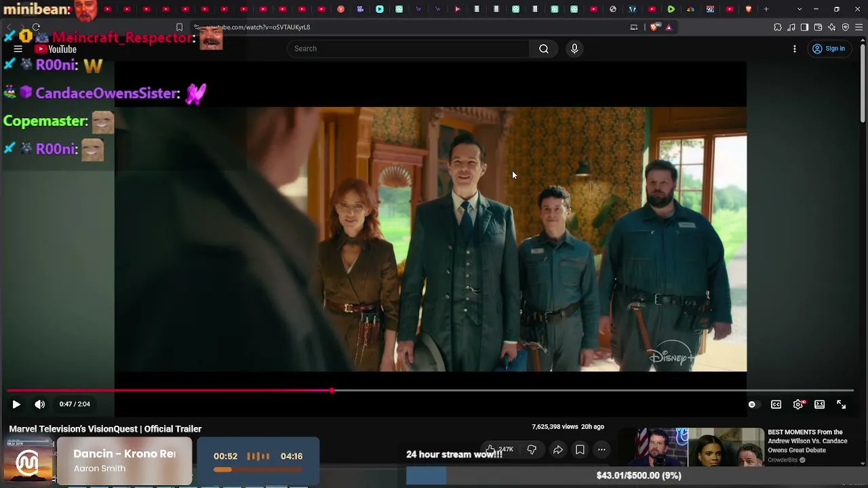This screenshot has width=868, height=488.
Task: Open the YouTube guide menu
Action: [x=18, y=49]
